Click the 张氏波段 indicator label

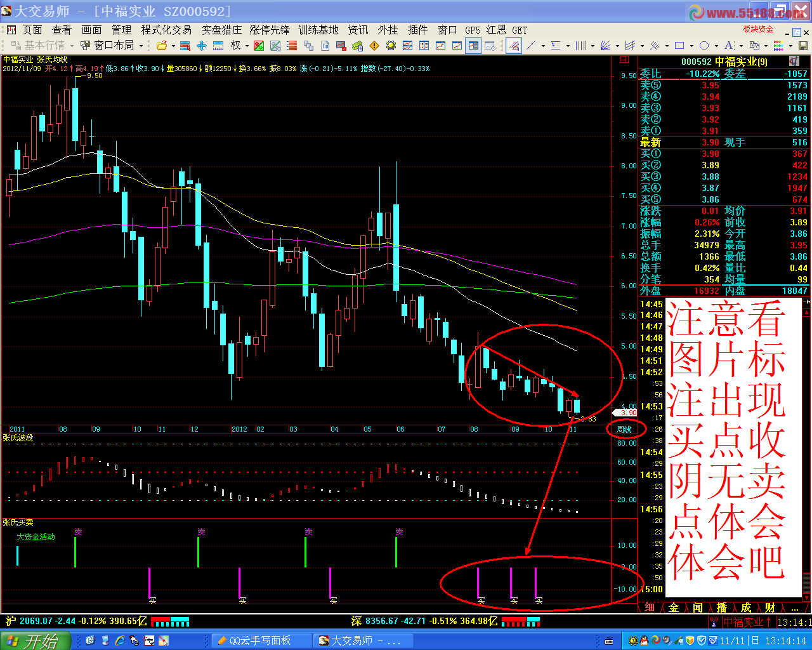[18, 438]
